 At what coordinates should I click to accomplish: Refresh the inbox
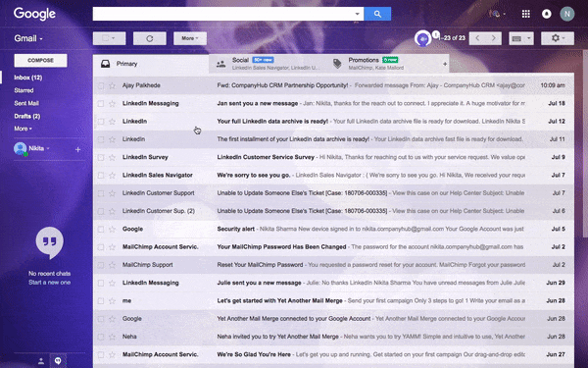150,38
